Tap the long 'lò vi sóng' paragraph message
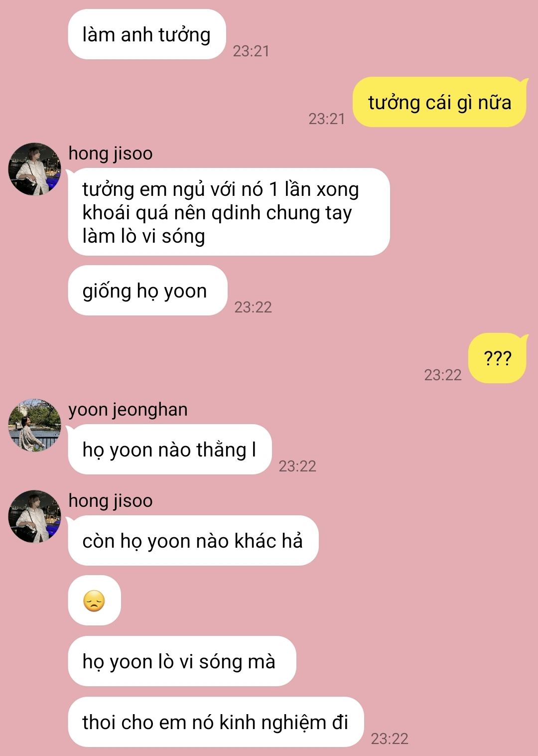538x756 pixels. coord(229,212)
